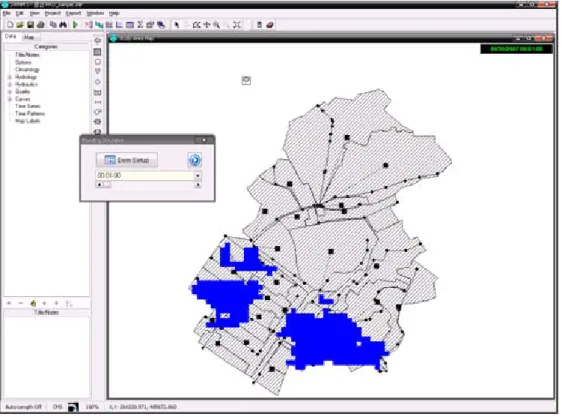Screen dimensions: 562x417
Task: Open the time dropdown in flooding dialog
Action: (x=198, y=176)
